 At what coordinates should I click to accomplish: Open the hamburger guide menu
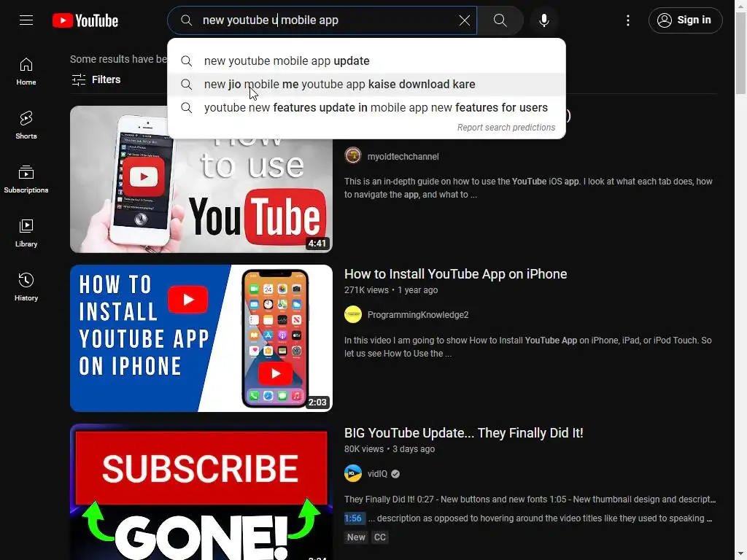26,20
